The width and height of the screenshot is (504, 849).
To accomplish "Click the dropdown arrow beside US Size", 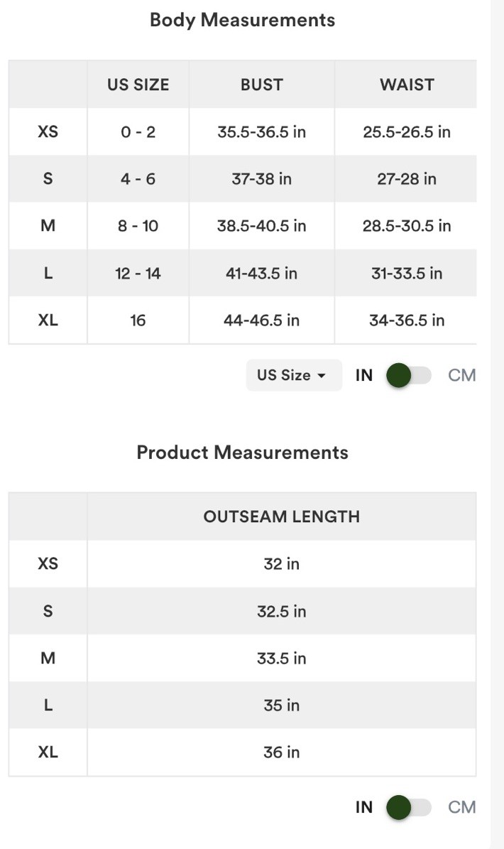I will pos(322,376).
